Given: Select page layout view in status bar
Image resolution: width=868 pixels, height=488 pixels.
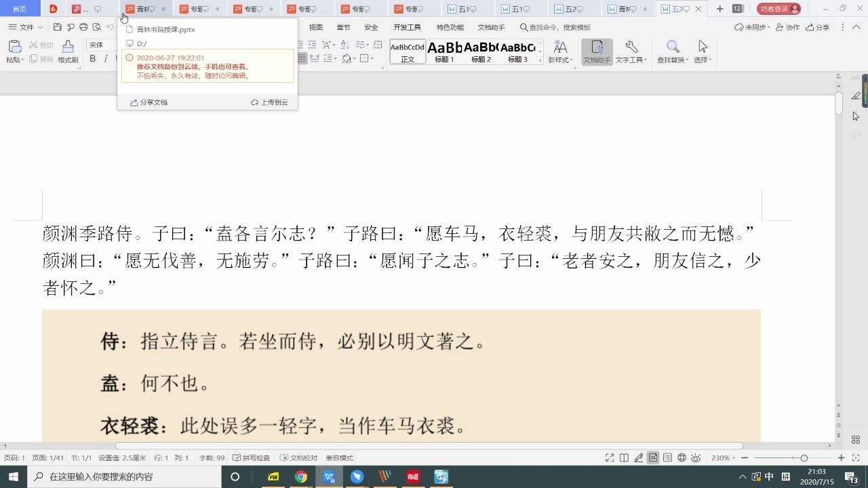Looking at the screenshot, I should click(653, 458).
